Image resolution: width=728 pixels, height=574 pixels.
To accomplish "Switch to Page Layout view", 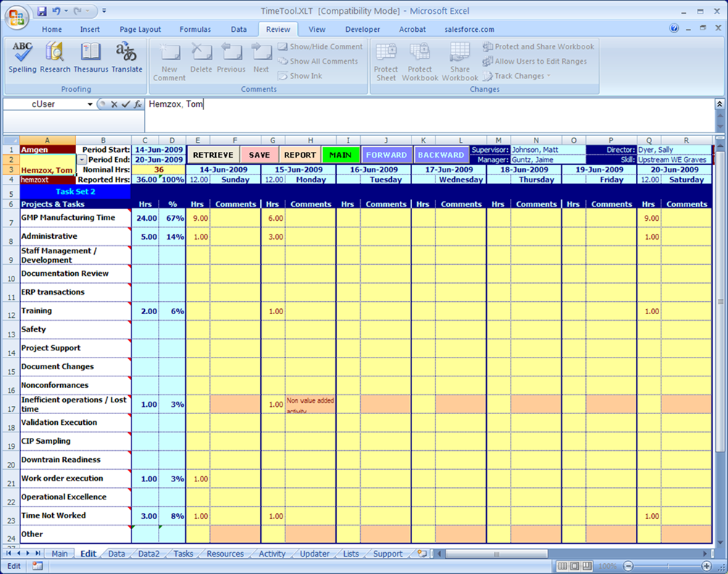I will coord(574,566).
